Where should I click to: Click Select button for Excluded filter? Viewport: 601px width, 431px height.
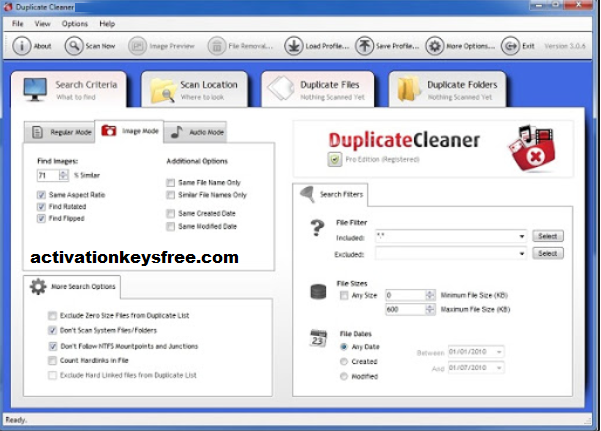point(548,253)
